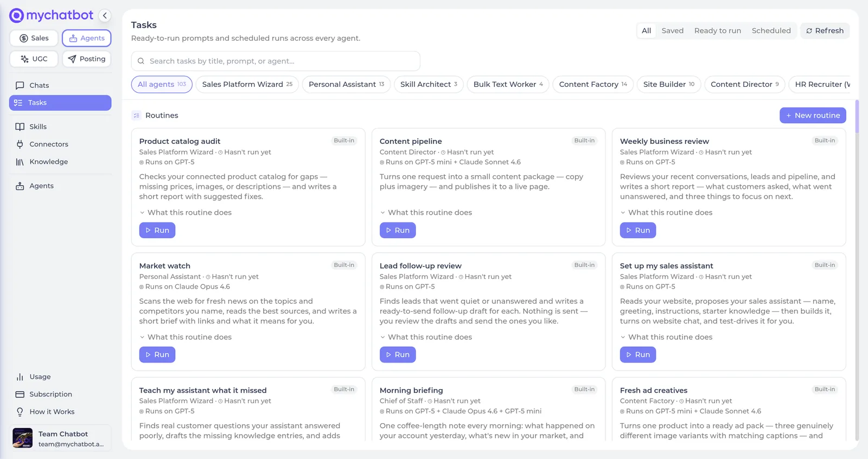
Task: Expand 'What this routine does' for Content pipeline
Action: tap(426, 213)
